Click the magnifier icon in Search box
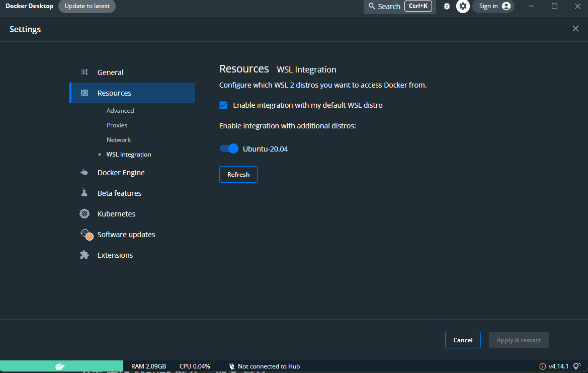Viewport: 588px width, 373px height. (372, 6)
